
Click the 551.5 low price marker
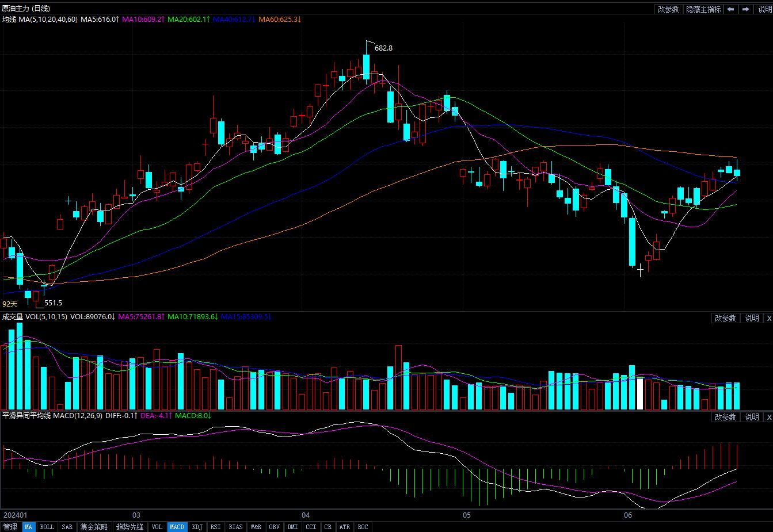pyautogui.click(x=53, y=303)
